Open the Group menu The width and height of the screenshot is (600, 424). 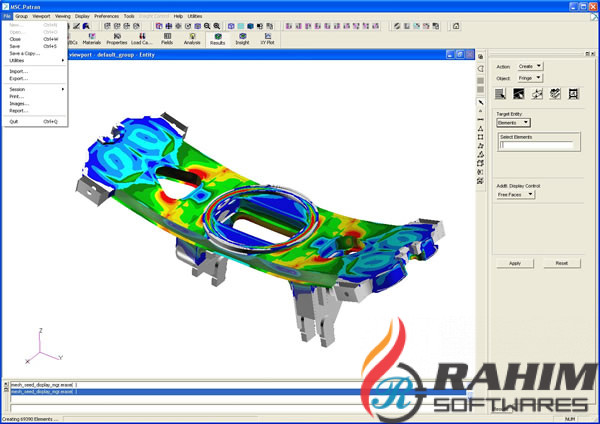point(21,16)
